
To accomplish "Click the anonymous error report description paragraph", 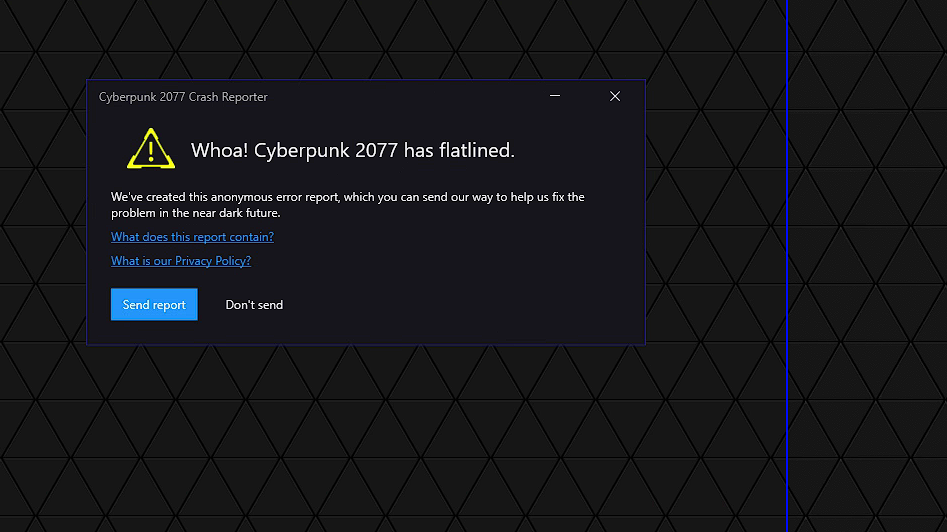I will tap(348, 205).
